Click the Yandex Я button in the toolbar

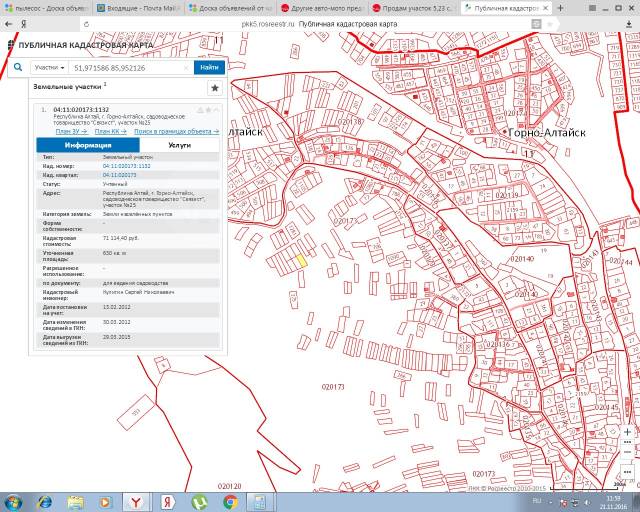[24, 24]
